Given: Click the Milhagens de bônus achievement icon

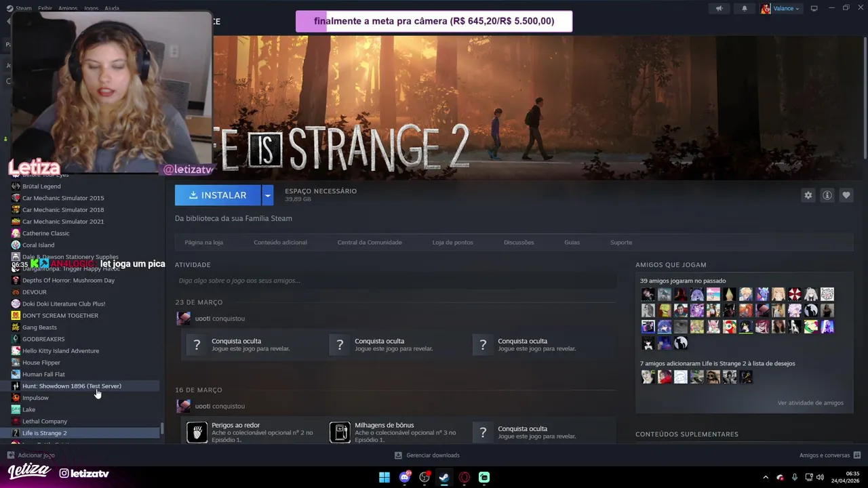Looking at the screenshot, I should [x=340, y=432].
